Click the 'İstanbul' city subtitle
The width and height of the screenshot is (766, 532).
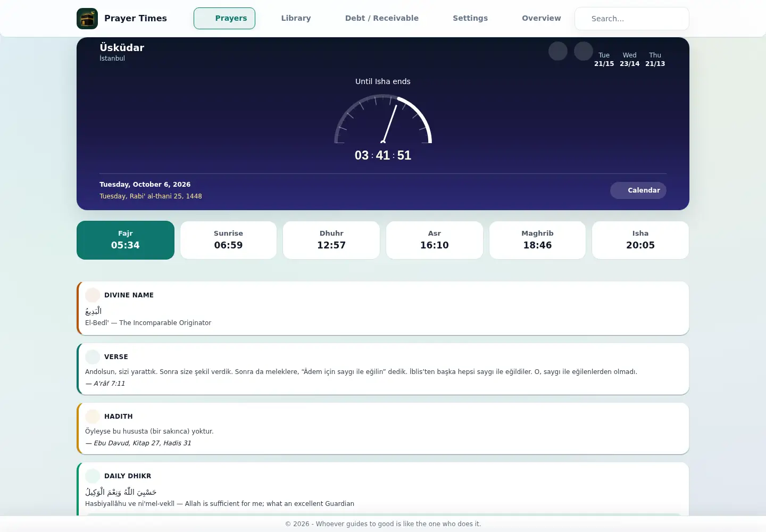(112, 59)
